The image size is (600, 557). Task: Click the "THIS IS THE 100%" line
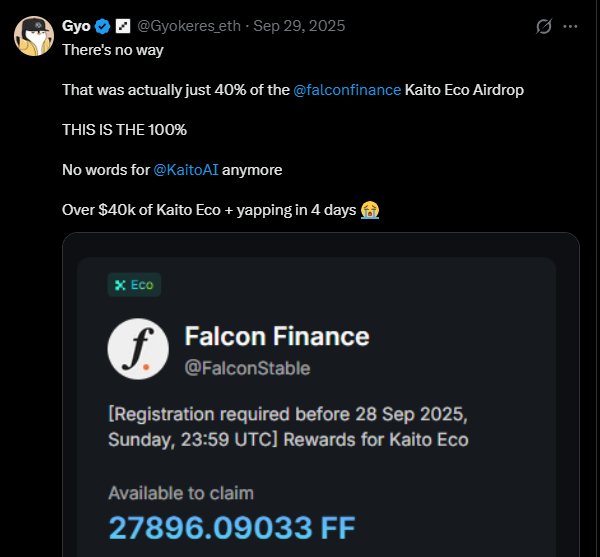coord(124,130)
